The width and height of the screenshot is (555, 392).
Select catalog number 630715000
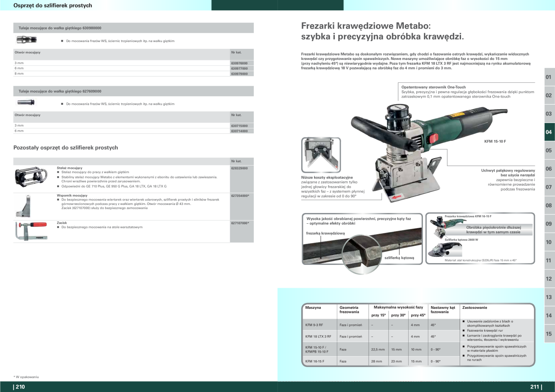pos(239,126)
